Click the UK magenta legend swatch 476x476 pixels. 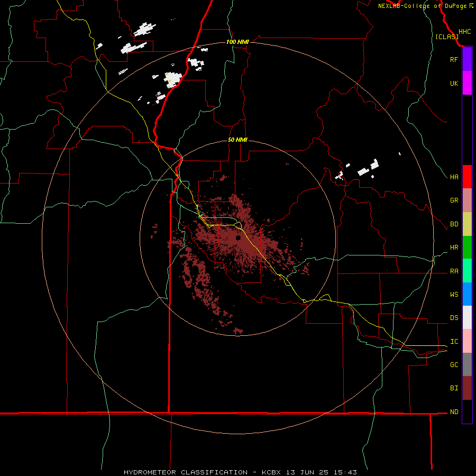tap(467, 83)
